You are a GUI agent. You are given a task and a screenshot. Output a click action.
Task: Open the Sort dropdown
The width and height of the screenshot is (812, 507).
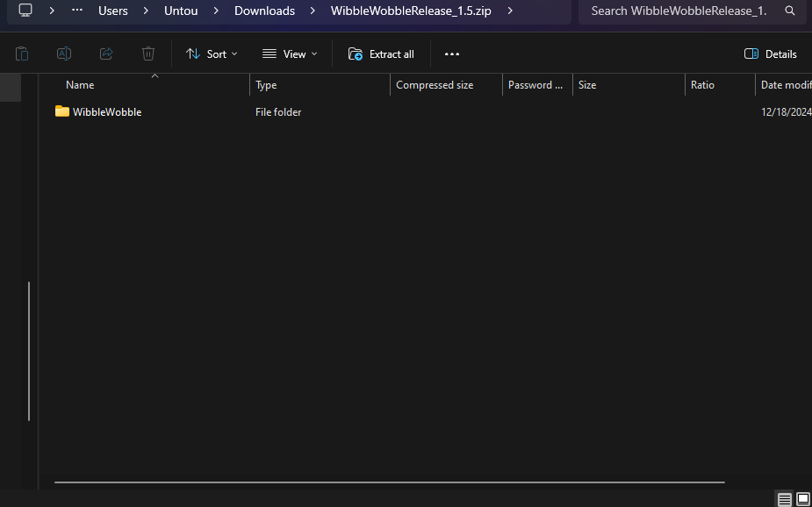tap(212, 54)
